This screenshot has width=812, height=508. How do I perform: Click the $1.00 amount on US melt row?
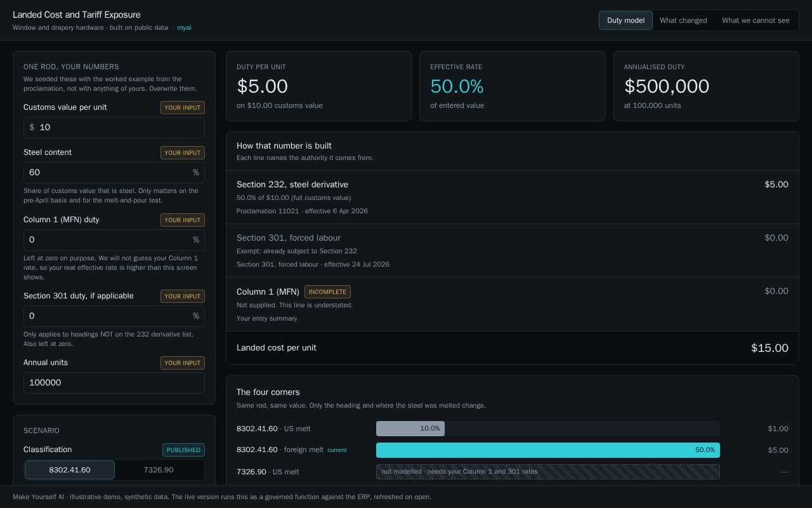point(778,429)
